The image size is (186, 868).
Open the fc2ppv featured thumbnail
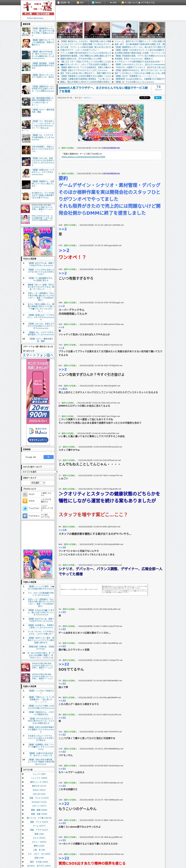pos(152,30)
